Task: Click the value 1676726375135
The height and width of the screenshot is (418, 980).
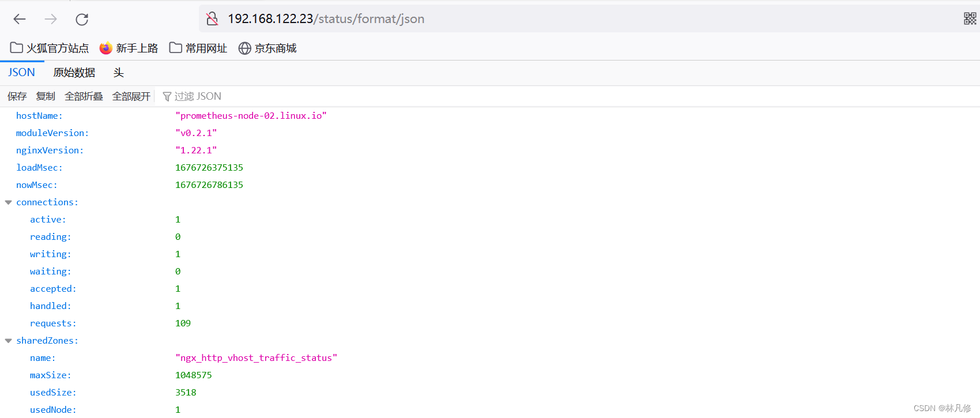Action: coord(209,168)
